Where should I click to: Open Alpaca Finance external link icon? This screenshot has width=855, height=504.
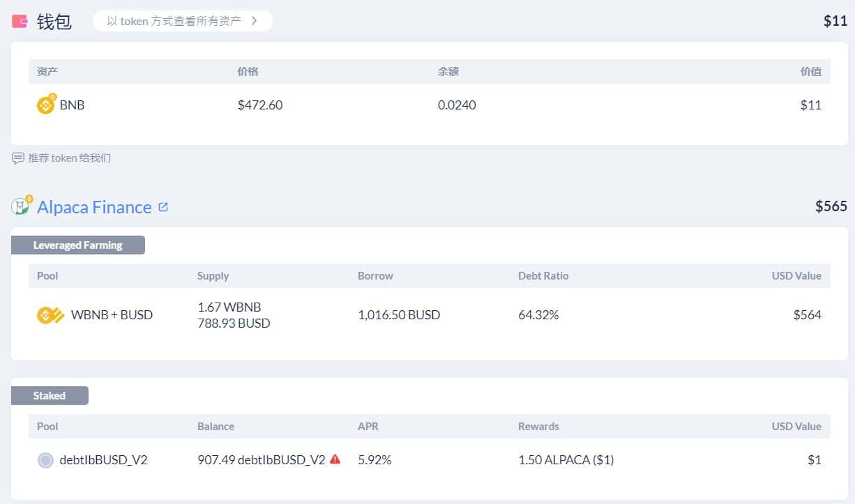coord(163,207)
